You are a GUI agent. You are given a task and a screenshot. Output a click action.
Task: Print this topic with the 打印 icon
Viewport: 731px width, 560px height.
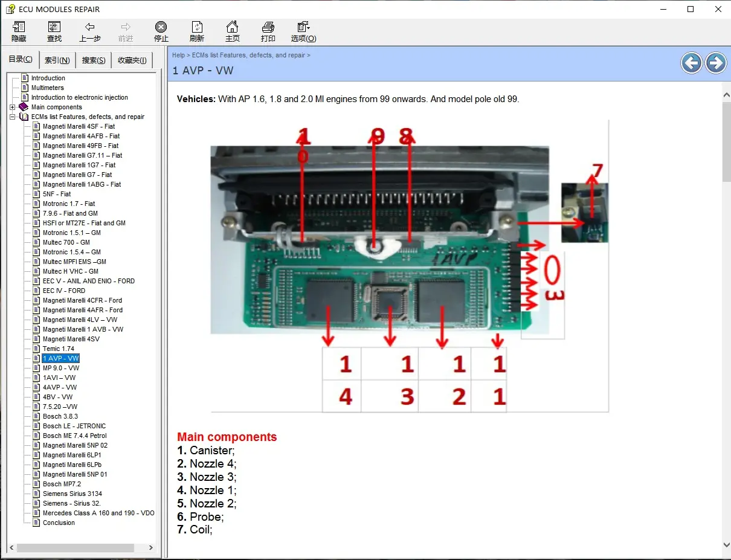pyautogui.click(x=268, y=31)
